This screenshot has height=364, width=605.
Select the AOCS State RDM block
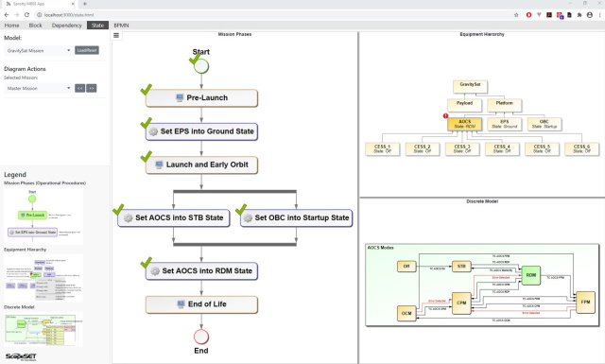[464, 124]
